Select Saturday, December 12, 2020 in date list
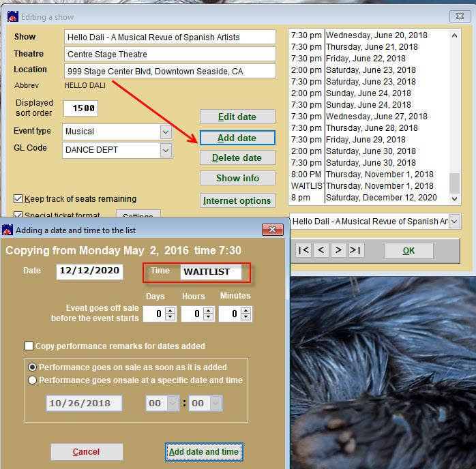 [x=381, y=198]
